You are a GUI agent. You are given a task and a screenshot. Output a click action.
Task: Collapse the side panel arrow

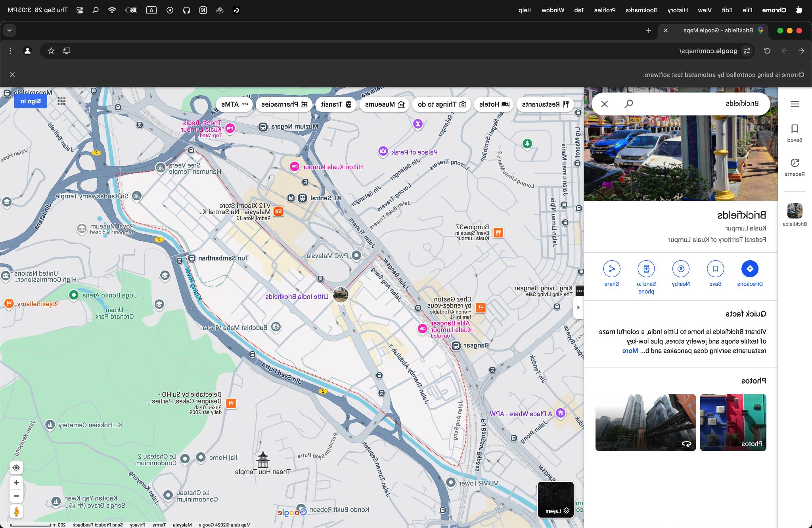pos(578,307)
